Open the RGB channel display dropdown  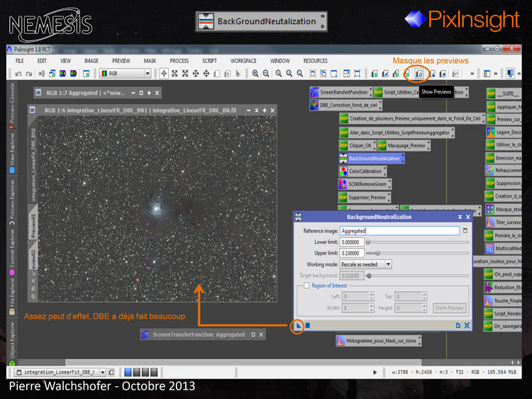(148, 74)
